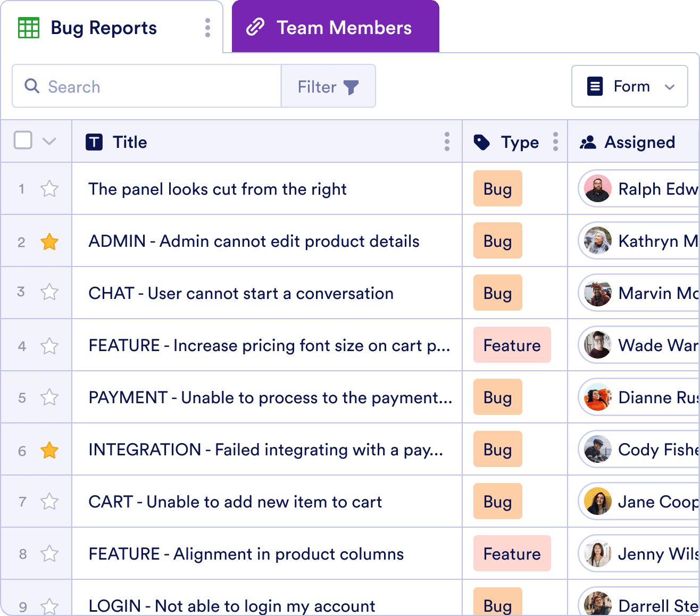Click the green table icon beside Bug Reports

(29, 28)
